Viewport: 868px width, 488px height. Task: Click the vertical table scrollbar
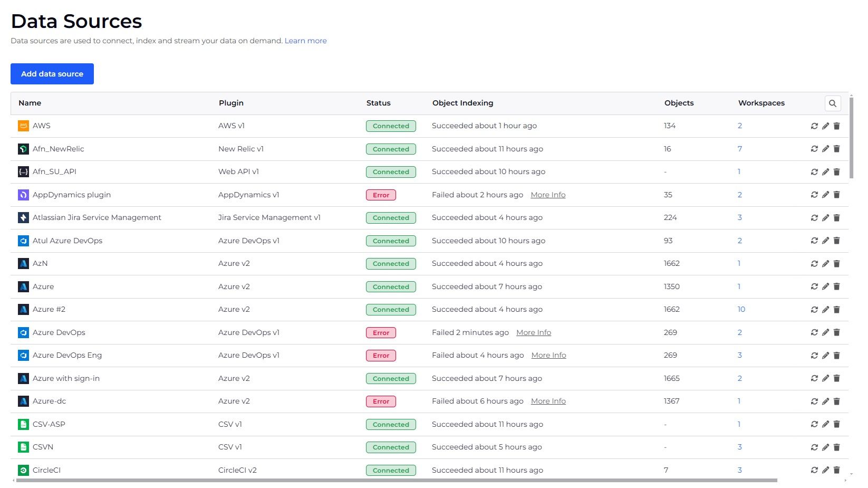click(852, 137)
